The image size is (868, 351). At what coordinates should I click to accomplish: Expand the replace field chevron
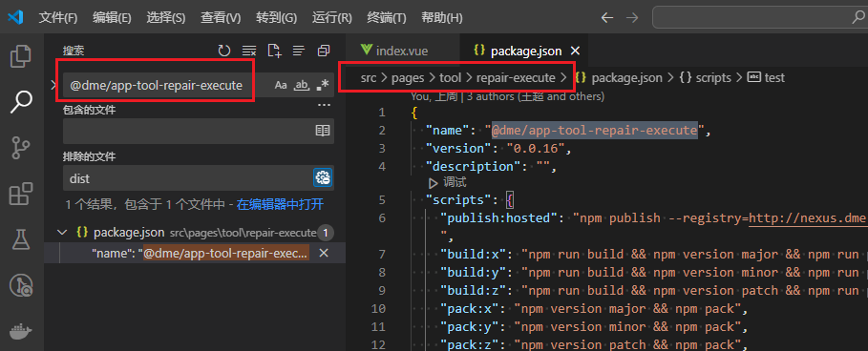click(x=53, y=85)
